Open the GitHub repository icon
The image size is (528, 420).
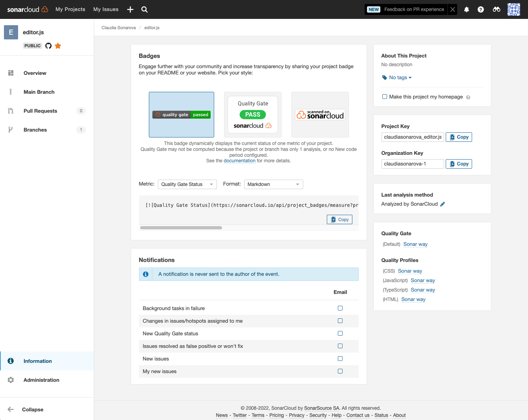click(48, 46)
